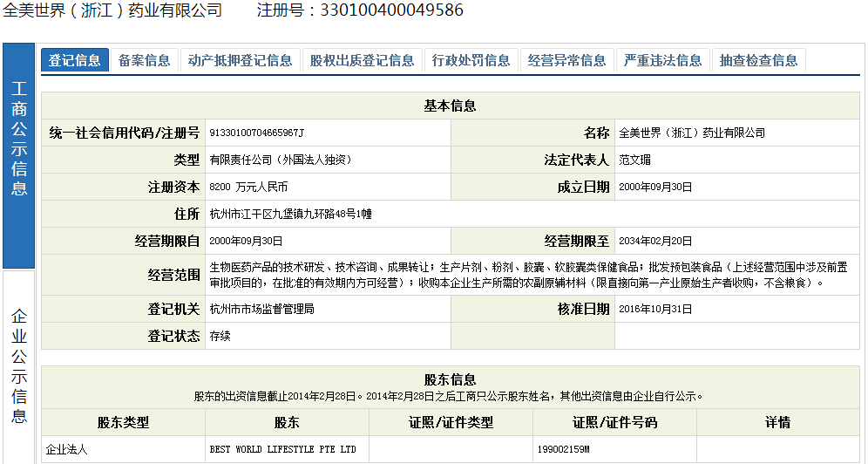Click type value 有限责任公司（外国法人独资）
Image resolution: width=868 pixels, height=464 pixels.
(x=281, y=160)
